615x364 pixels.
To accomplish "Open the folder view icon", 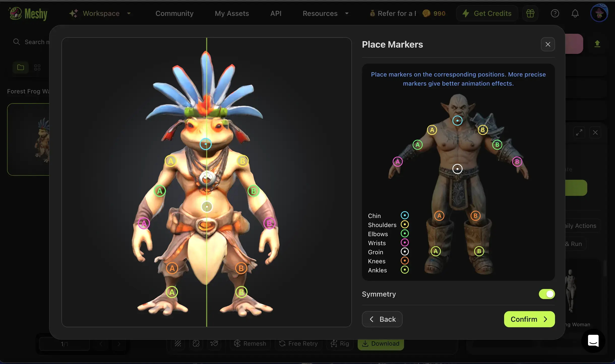I will (20, 67).
